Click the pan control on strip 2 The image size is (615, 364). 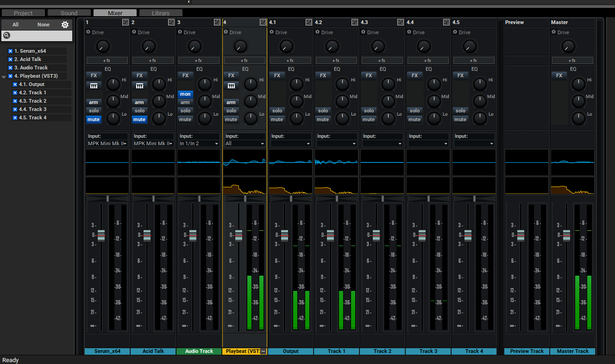[x=153, y=198]
